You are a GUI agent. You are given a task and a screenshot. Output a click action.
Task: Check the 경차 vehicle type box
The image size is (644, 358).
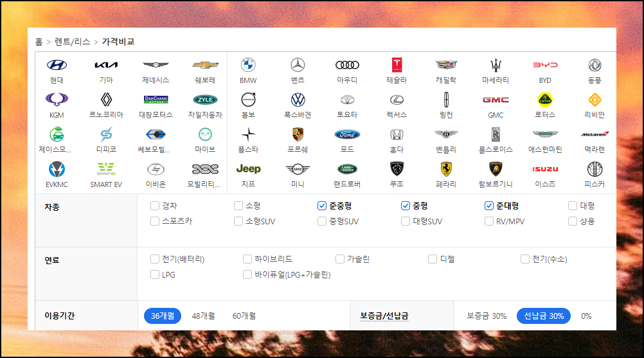click(x=155, y=206)
